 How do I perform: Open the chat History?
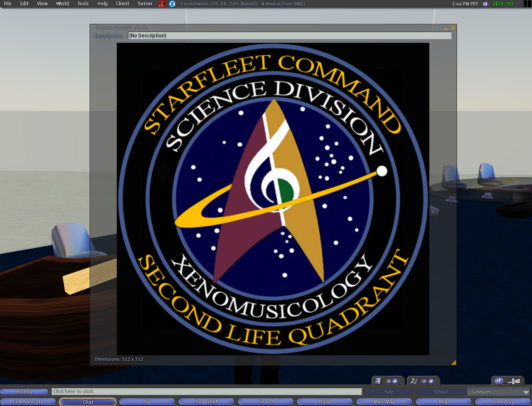(24, 392)
